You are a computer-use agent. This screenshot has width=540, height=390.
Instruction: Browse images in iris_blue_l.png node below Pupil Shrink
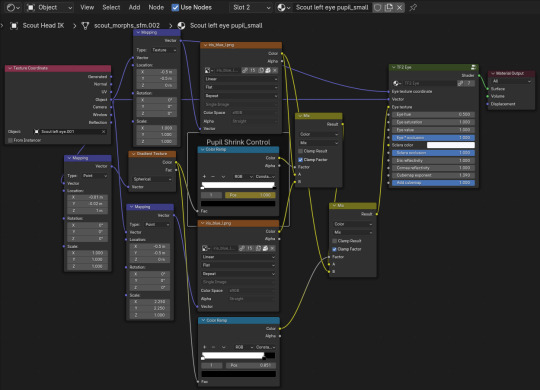[206, 248]
